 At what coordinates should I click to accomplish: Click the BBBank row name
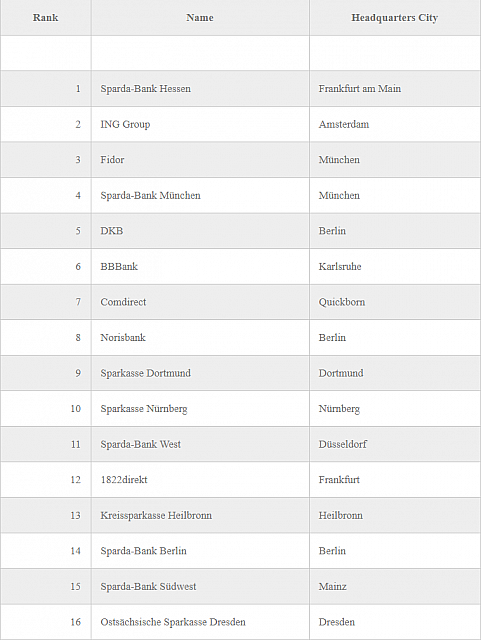click(200, 267)
